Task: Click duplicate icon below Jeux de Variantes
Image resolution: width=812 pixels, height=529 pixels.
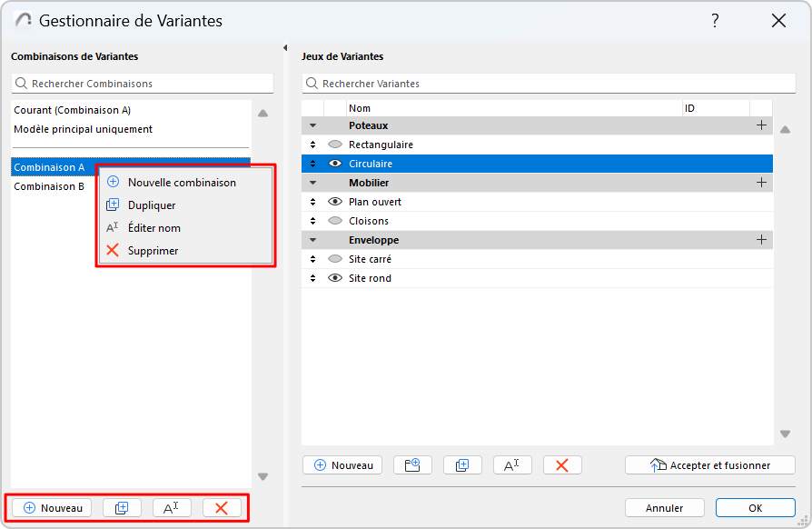Action: pyautogui.click(x=462, y=465)
